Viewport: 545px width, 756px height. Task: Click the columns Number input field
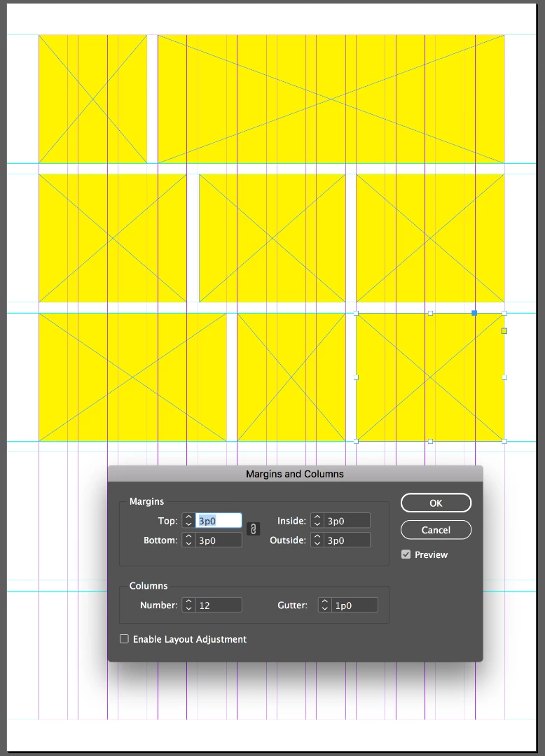click(219, 605)
